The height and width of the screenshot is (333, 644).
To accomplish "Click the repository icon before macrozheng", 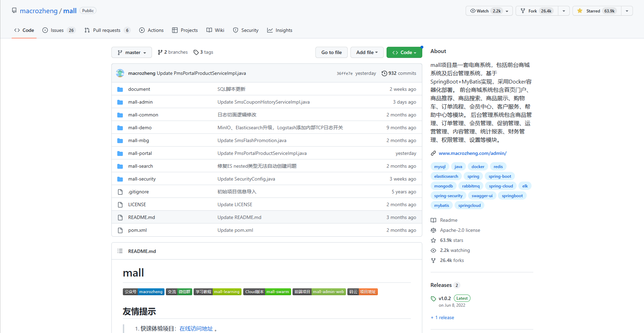I will tap(14, 11).
